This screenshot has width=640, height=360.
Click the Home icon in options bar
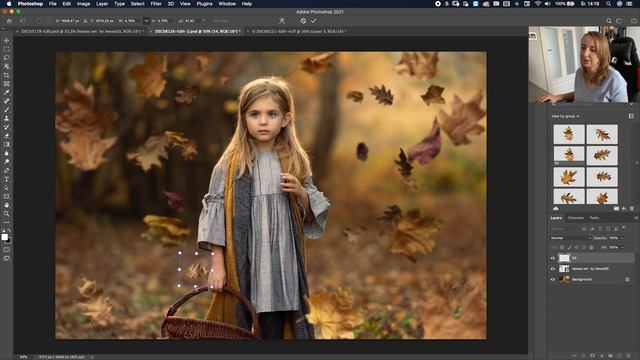[9, 21]
